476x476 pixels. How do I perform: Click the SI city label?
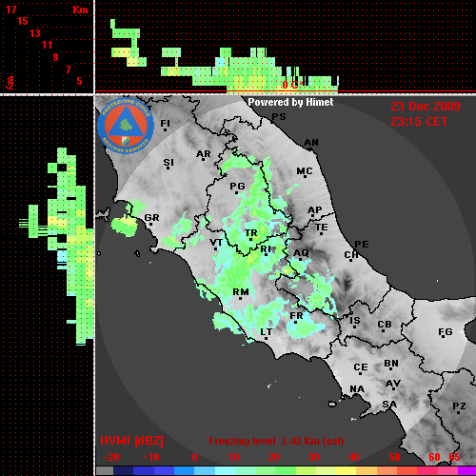(169, 163)
